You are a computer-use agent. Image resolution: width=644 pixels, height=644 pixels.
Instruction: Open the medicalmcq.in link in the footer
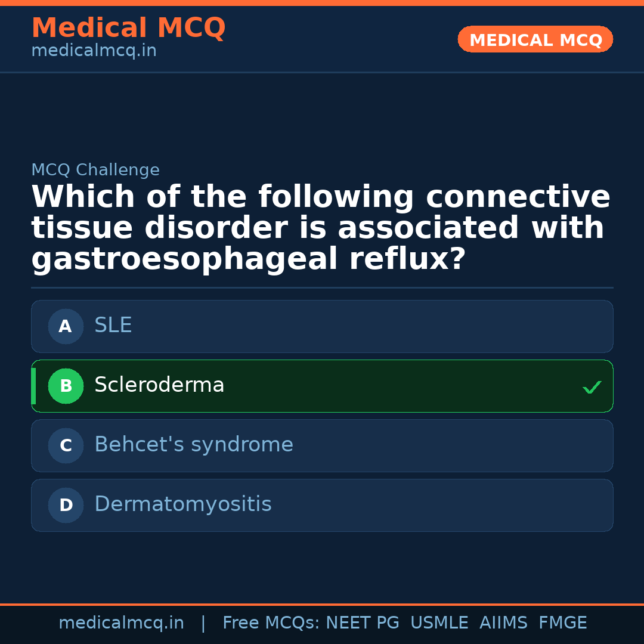coord(121,623)
